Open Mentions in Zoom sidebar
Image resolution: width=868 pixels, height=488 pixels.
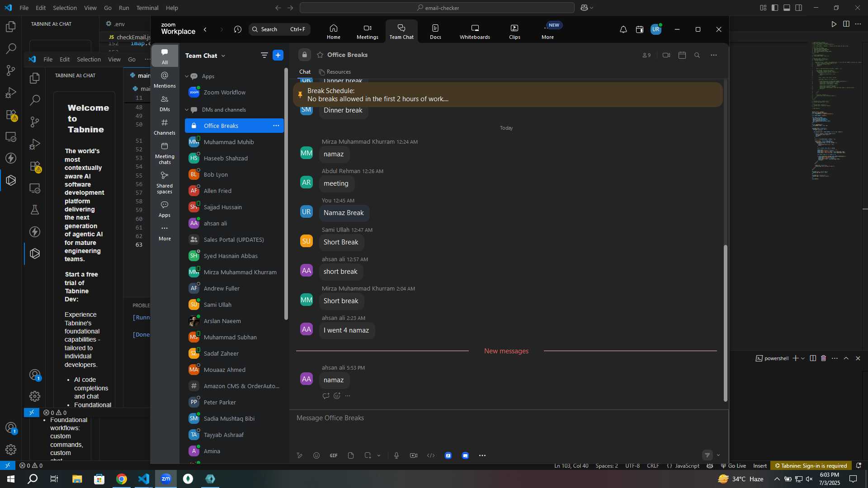pyautogui.click(x=165, y=80)
